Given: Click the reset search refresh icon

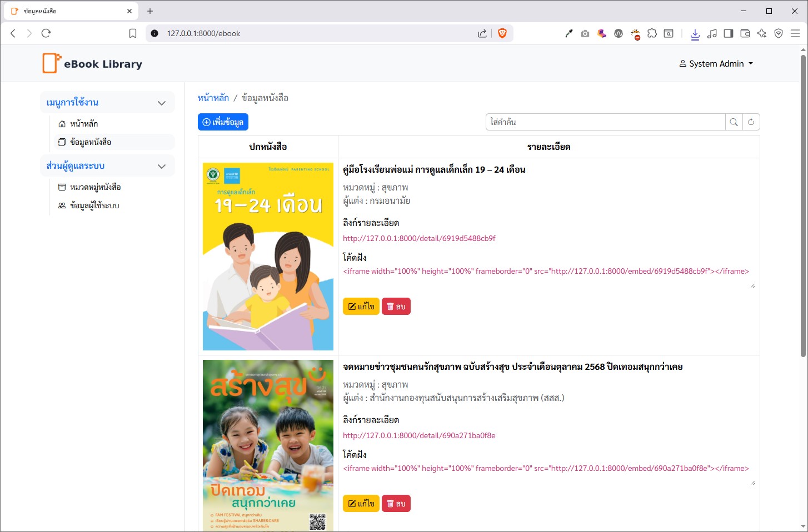Looking at the screenshot, I should coord(751,122).
